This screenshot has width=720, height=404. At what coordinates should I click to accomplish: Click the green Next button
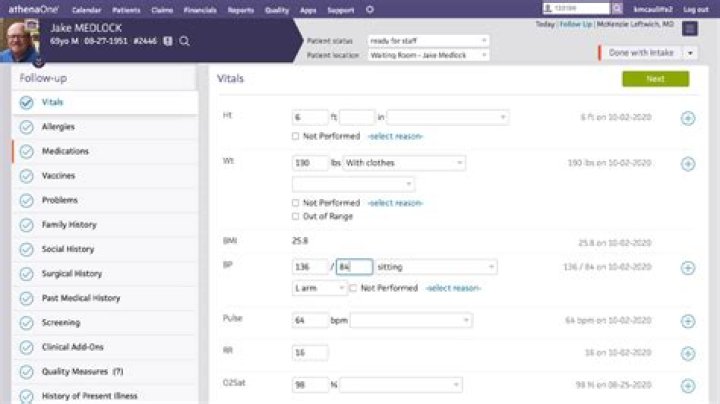[655, 79]
